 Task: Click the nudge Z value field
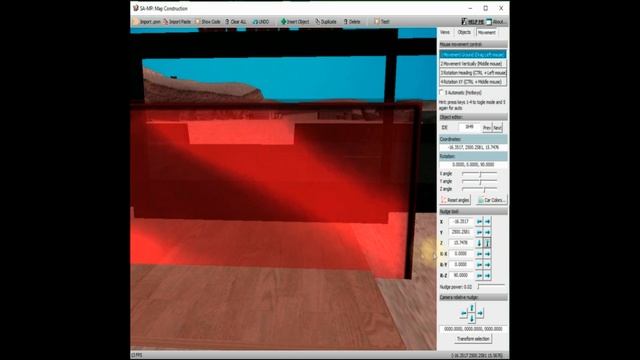(461, 243)
